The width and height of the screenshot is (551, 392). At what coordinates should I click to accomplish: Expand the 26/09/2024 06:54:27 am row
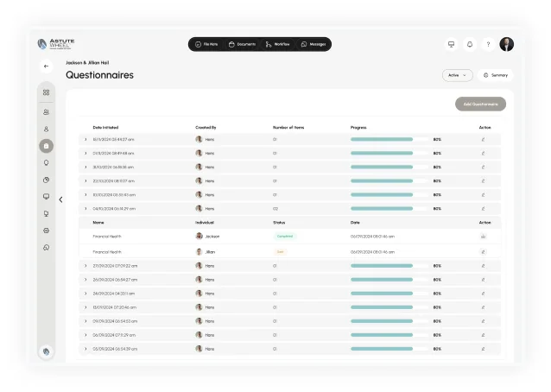pos(85,280)
